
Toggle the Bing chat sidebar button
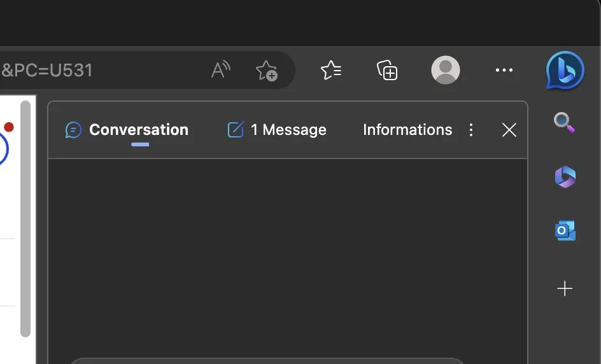(565, 70)
